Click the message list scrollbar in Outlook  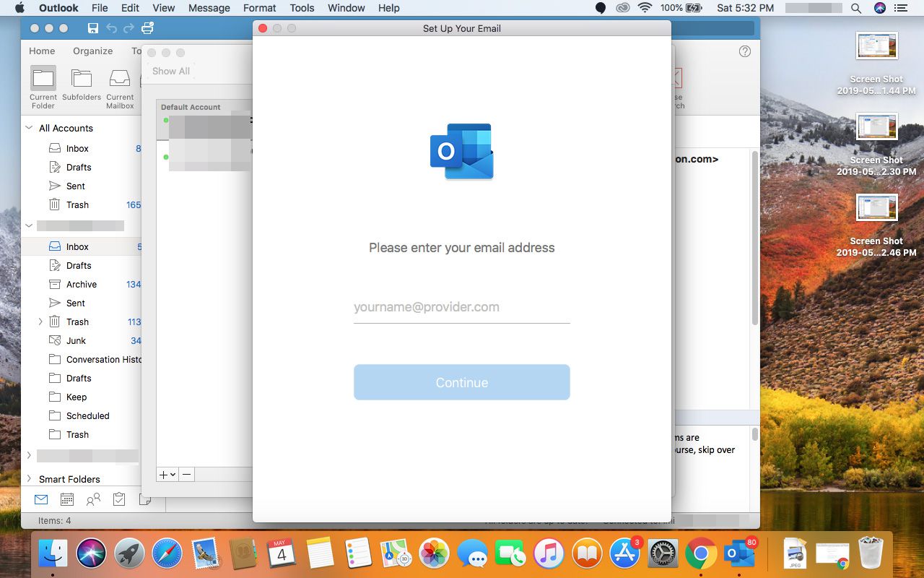click(x=755, y=238)
